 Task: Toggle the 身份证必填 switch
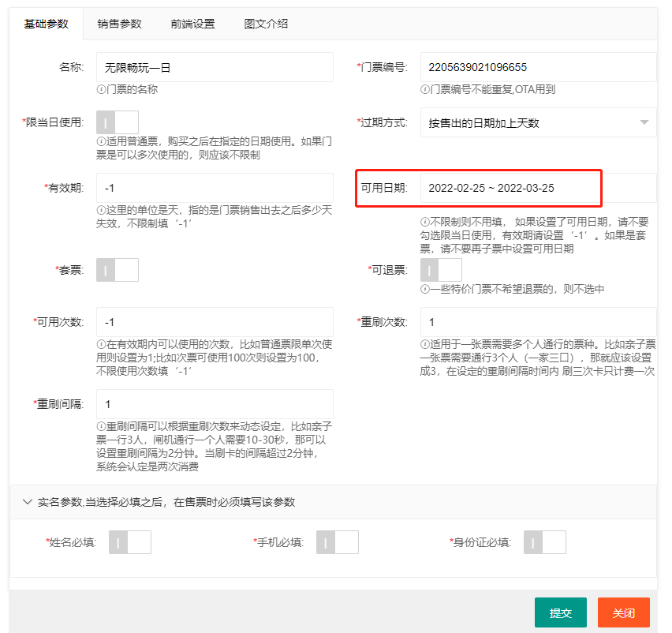pos(545,541)
